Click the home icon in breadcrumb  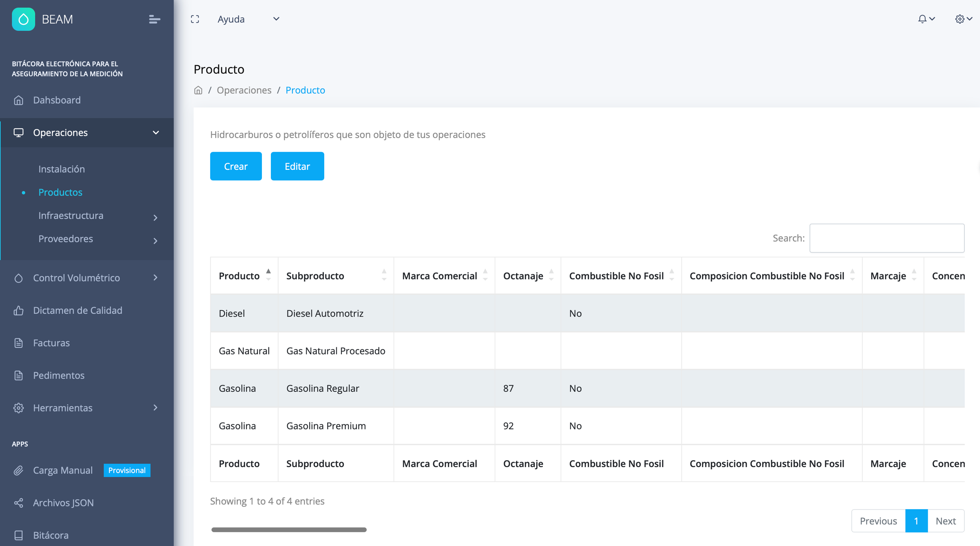(x=198, y=90)
